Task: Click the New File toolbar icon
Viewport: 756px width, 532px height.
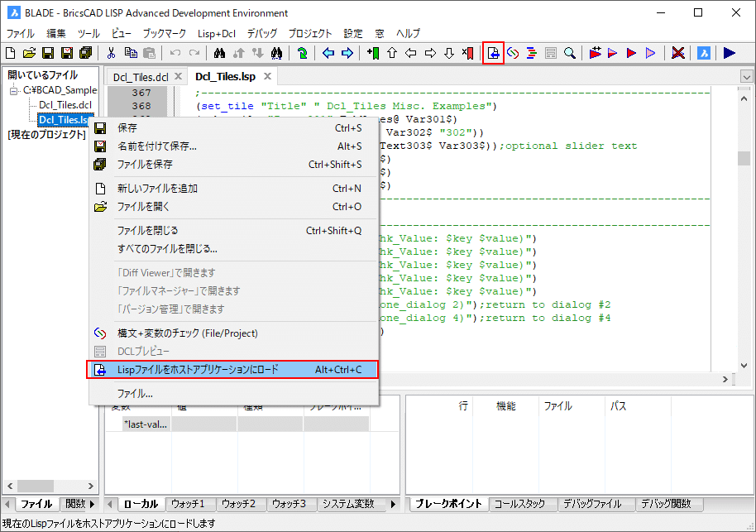Action: pyautogui.click(x=10, y=53)
